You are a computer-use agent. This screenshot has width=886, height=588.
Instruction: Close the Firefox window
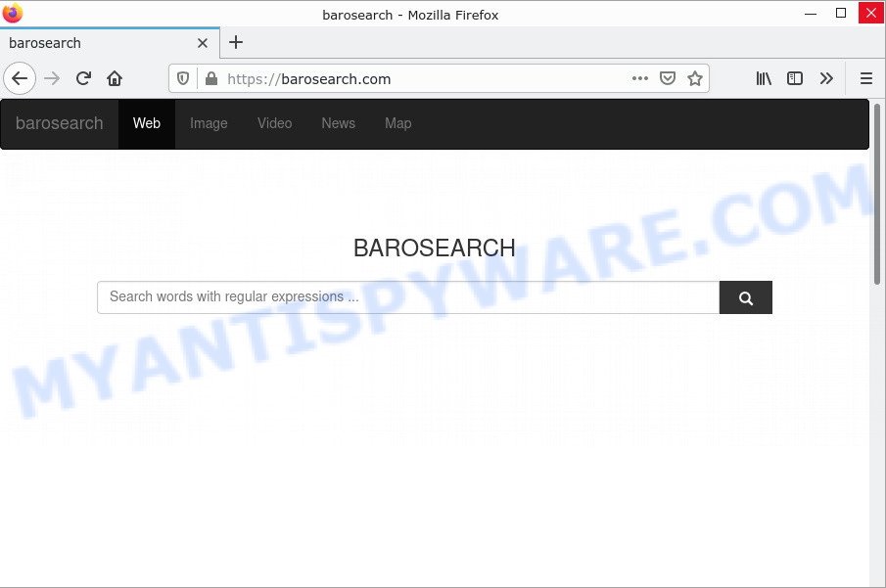(x=871, y=14)
